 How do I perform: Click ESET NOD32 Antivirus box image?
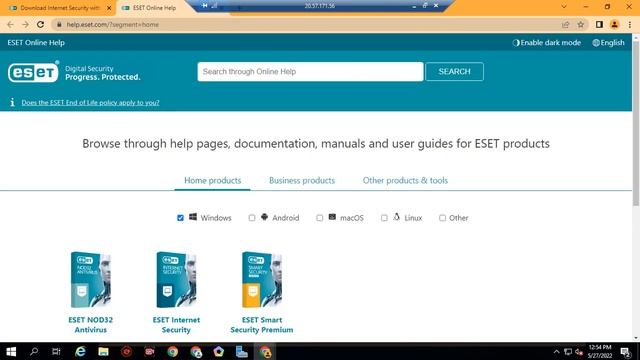click(x=91, y=279)
